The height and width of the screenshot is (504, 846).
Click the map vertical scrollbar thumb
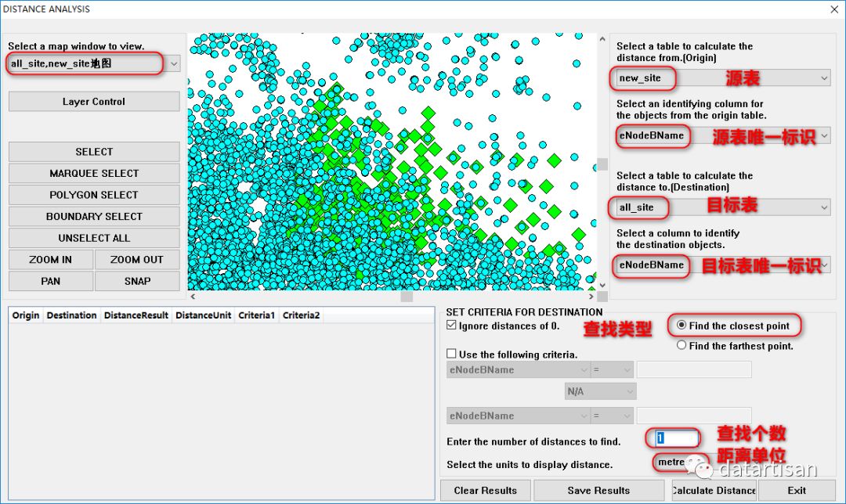point(602,164)
